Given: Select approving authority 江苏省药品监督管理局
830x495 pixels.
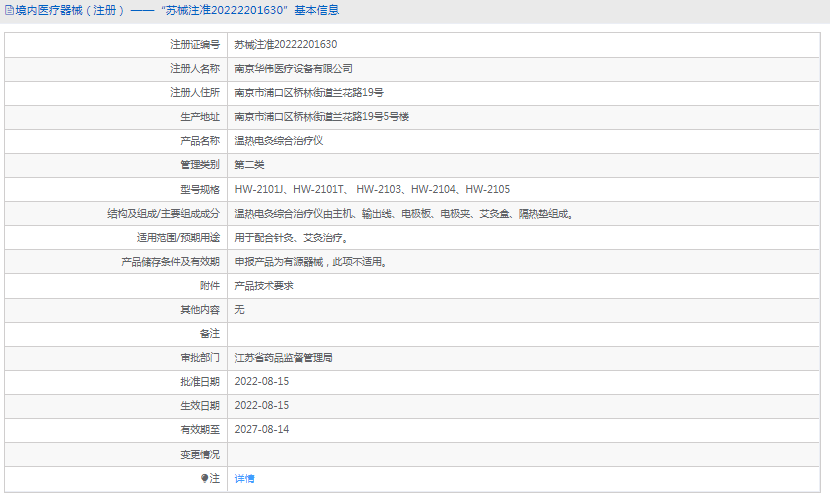Looking at the screenshot, I should click(283, 358).
